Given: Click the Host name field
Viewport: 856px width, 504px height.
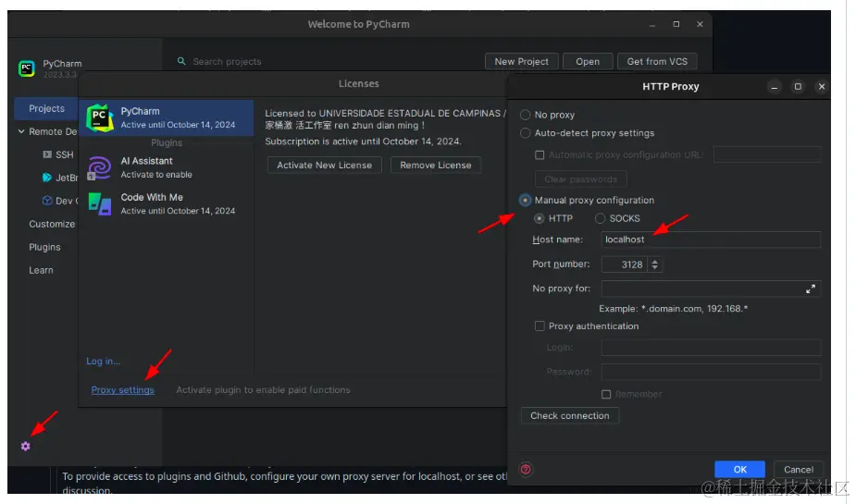Looking at the screenshot, I should [x=711, y=240].
